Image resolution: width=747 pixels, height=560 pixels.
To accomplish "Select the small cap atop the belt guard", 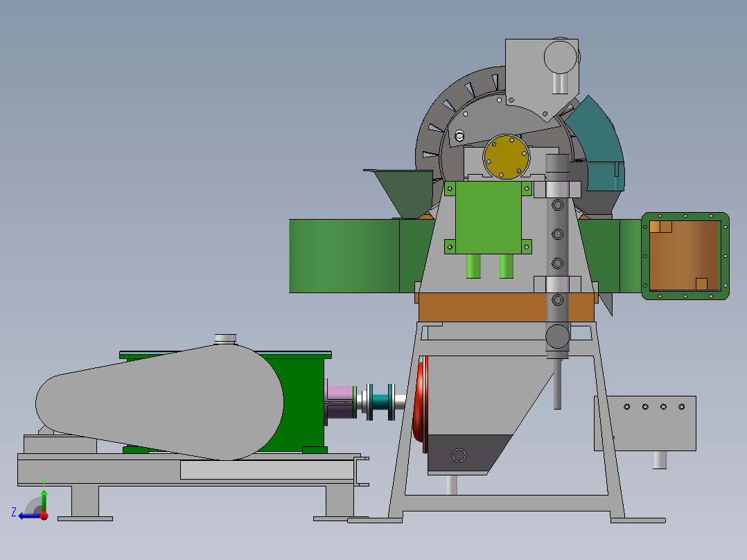I will click(x=225, y=338).
